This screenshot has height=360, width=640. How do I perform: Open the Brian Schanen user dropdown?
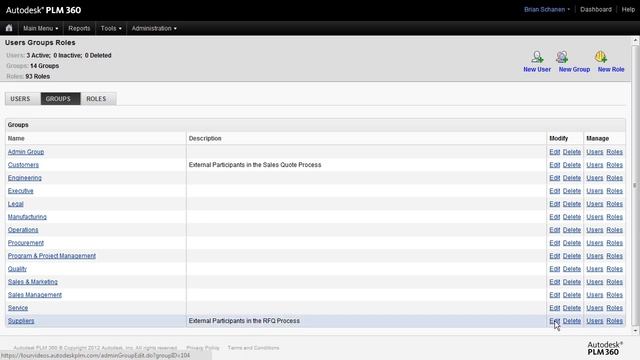(547, 9)
